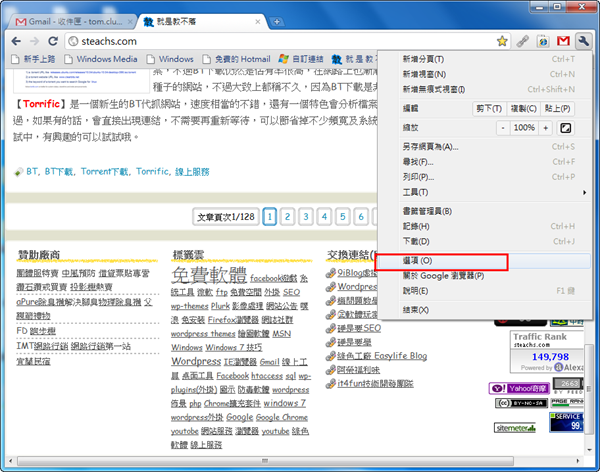Go to page 2 of articles
Image resolution: width=600 pixels, height=472 pixels.
[287, 217]
